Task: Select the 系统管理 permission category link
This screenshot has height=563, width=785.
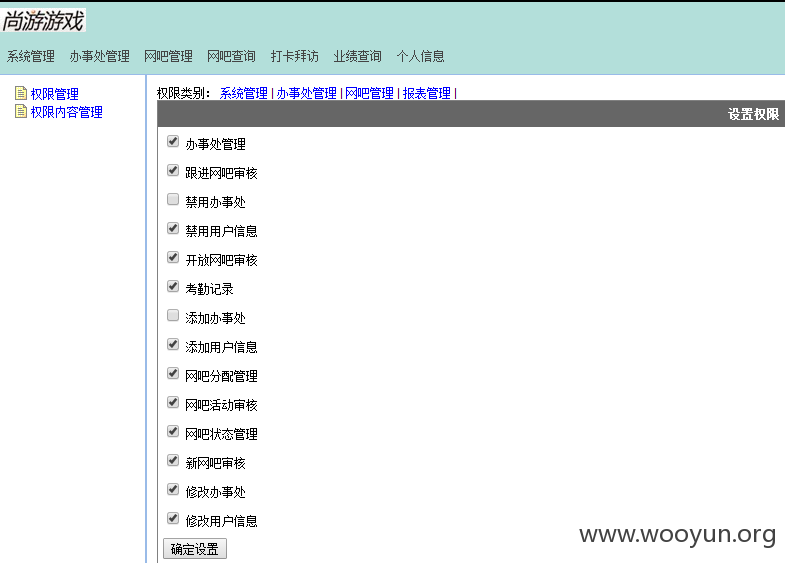Action: pos(244,93)
